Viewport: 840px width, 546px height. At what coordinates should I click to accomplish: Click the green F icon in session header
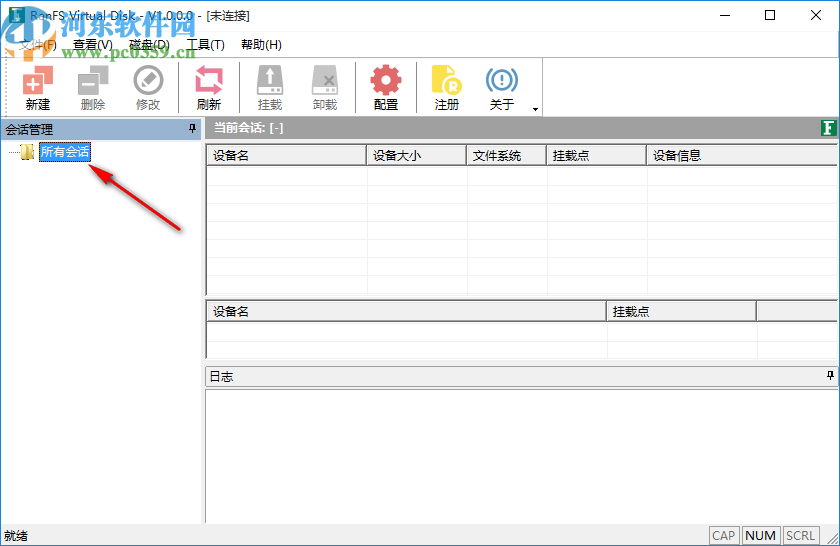pos(828,128)
